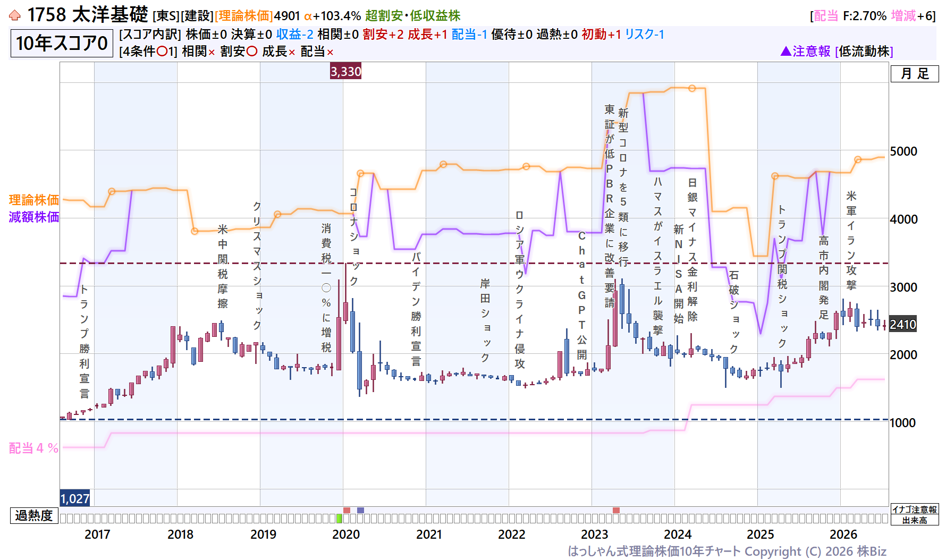Click the 1,027 low price tag
The height and width of the screenshot is (560, 946).
pyautogui.click(x=75, y=498)
